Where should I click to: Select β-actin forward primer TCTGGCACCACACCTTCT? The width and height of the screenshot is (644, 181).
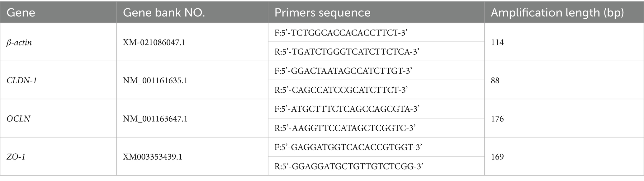click(341, 33)
